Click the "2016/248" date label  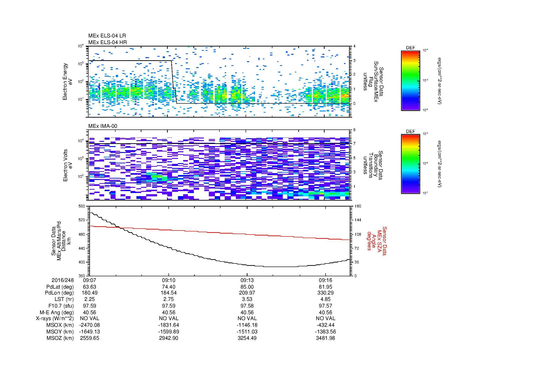click(x=63, y=280)
